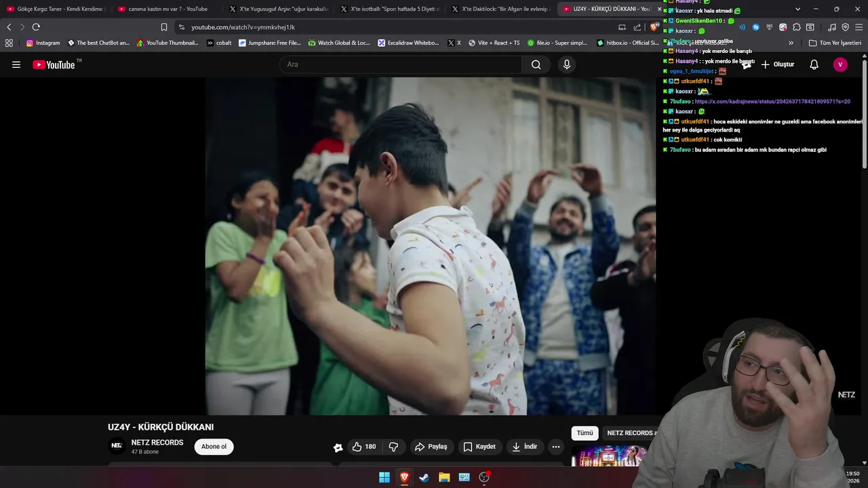Save the video with Kaydet

point(479,447)
